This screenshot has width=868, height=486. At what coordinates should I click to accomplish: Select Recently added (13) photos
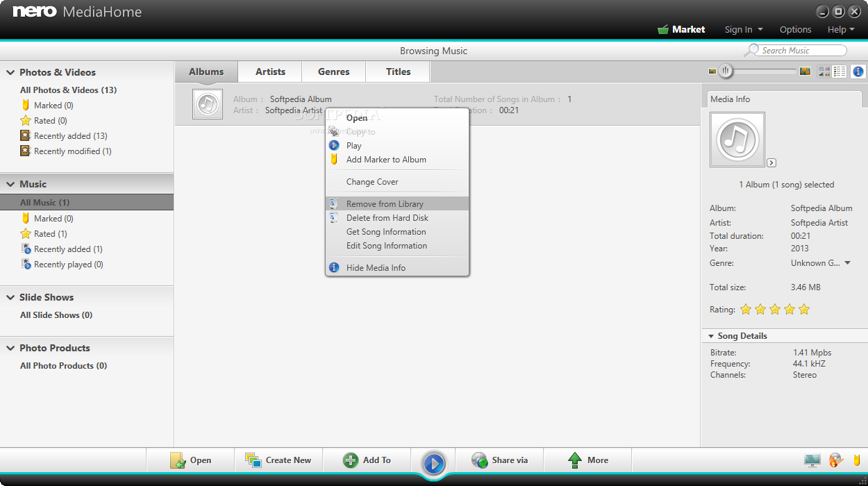tap(64, 136)
